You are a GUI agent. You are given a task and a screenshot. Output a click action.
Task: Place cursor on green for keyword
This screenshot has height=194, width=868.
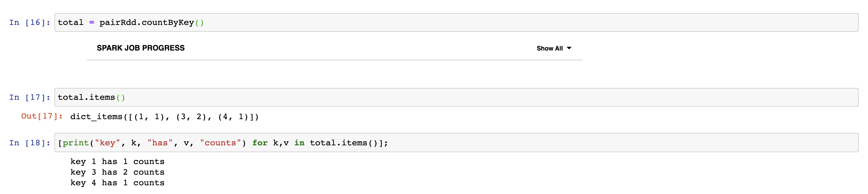point(260,143)
